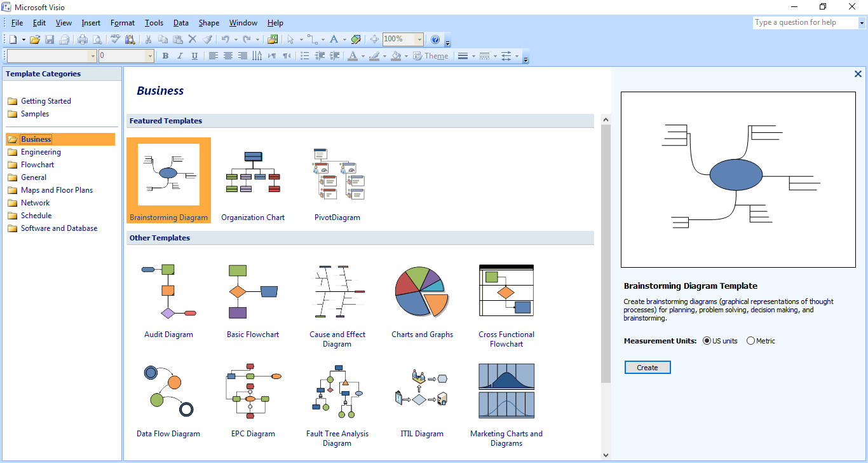Open the font size combo box
This screenshot has width=868, height=463.
pyautogui.click(x=126, y=56)
